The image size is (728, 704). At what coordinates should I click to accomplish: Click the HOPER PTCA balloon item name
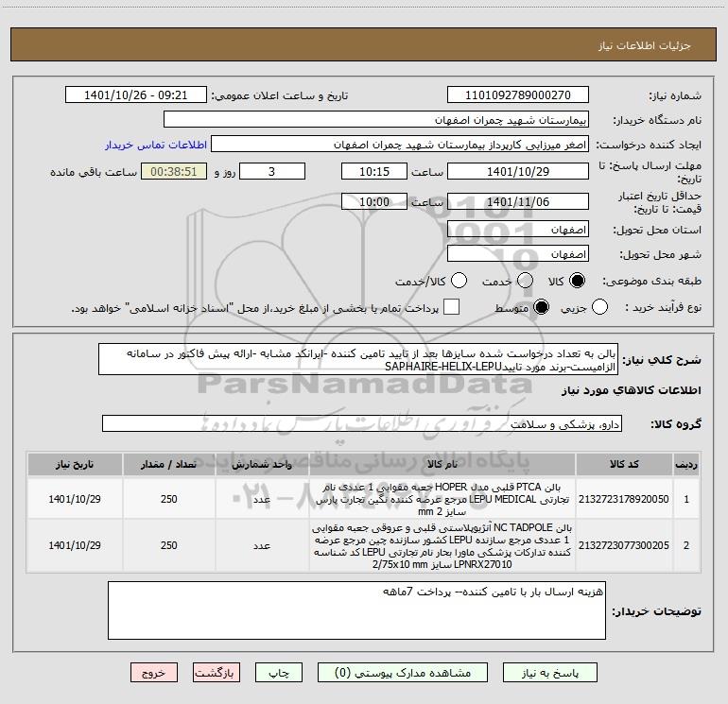click(x=442, y=499)
